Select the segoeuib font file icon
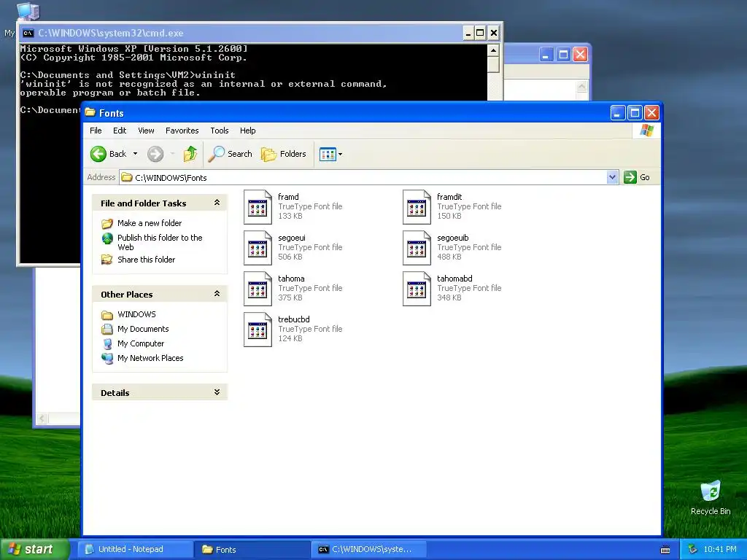 point(417,248)
